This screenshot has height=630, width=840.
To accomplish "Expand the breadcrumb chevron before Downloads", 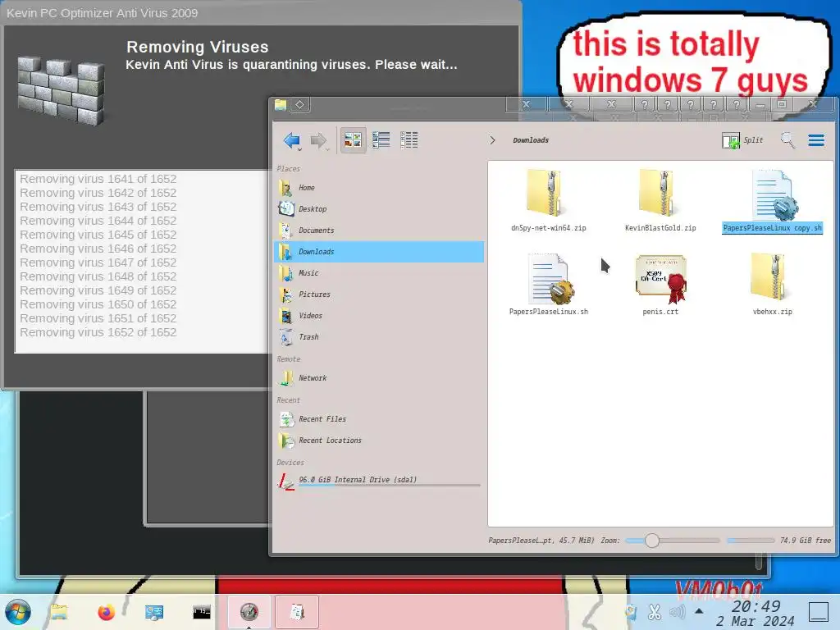I will (492, 140).
